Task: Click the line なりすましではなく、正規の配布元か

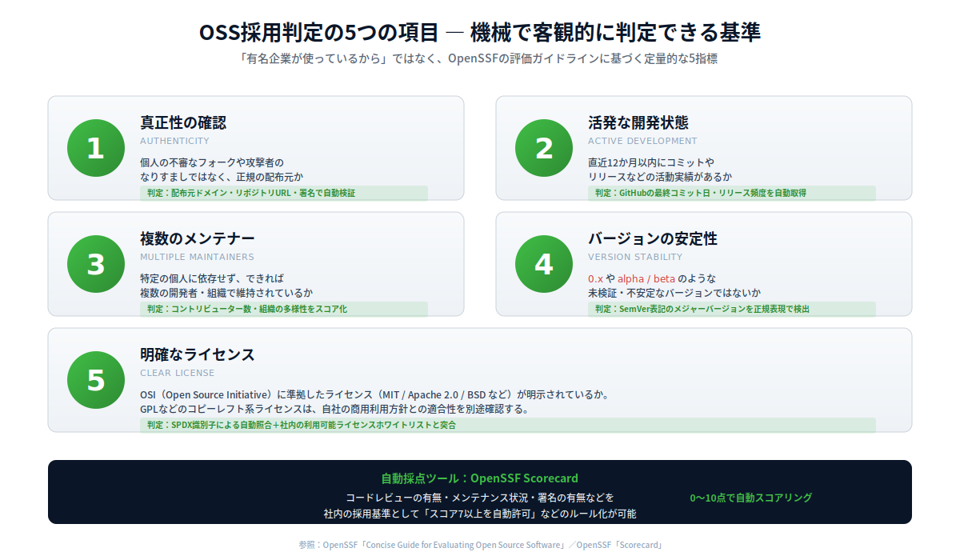Action: click(x=222, y=177)
